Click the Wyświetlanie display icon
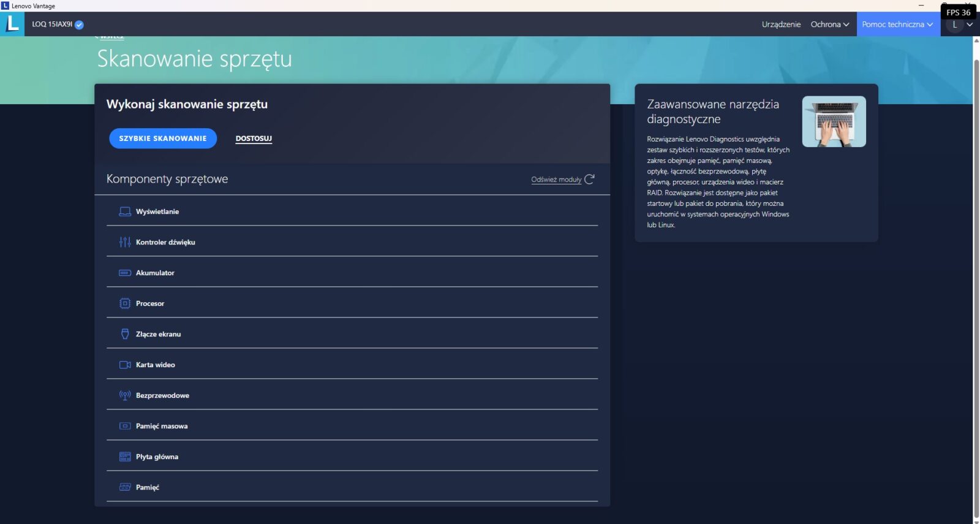This screenshot has width=980, height=524. (x=125, y=211)
